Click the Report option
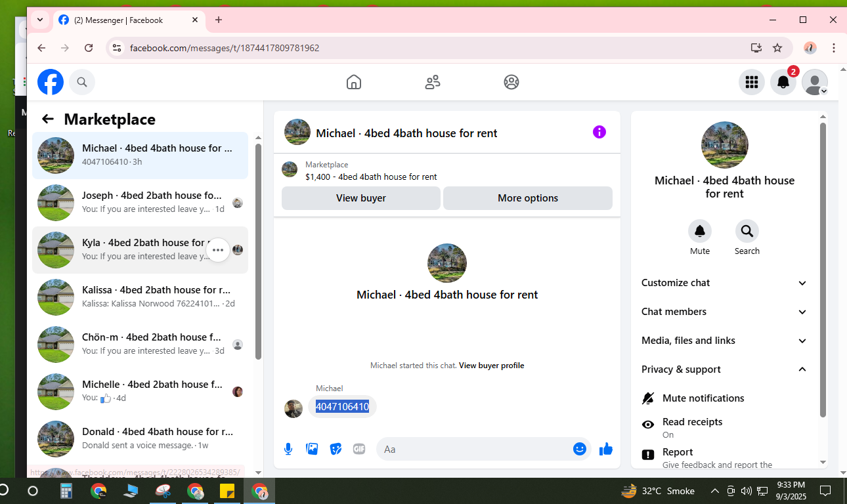This screenshot has width=847, height=504. (724, 458)
